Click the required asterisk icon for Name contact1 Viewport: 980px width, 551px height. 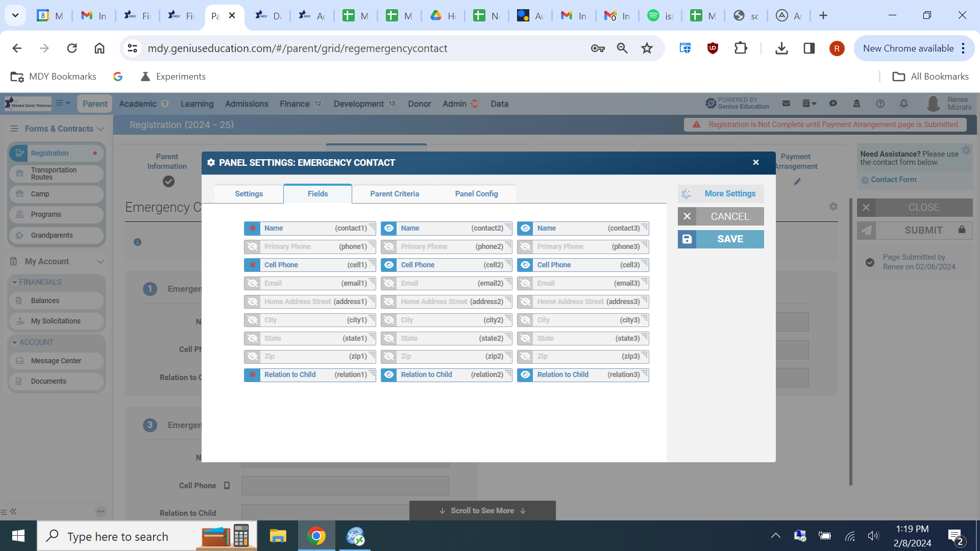click(x=252, y=228)
